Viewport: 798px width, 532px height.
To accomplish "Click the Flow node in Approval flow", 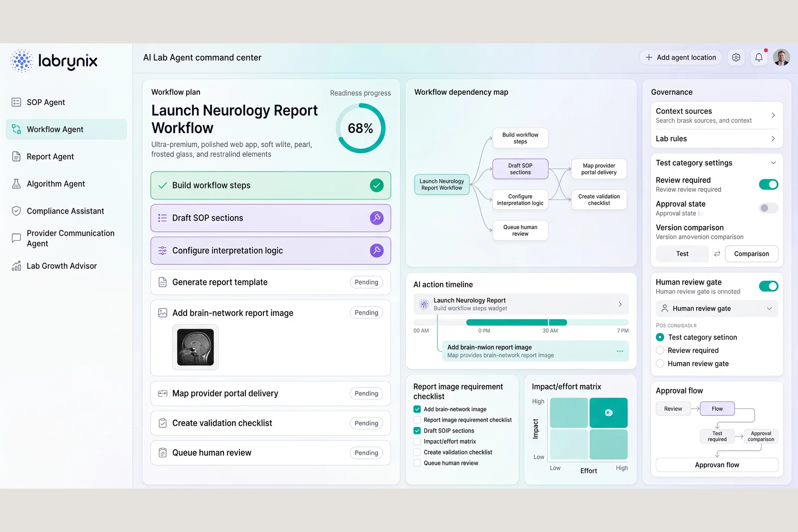I will tap(717, 409).
